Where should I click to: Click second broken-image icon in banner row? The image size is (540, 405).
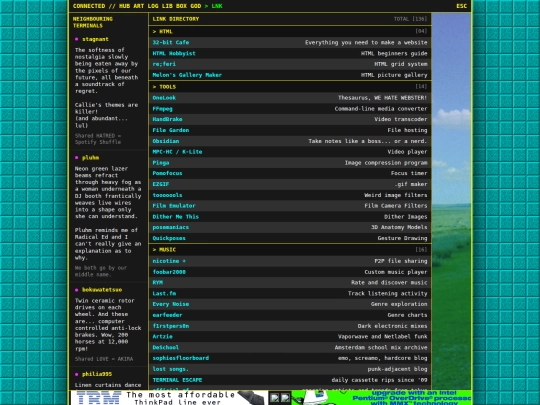[285, 398]
